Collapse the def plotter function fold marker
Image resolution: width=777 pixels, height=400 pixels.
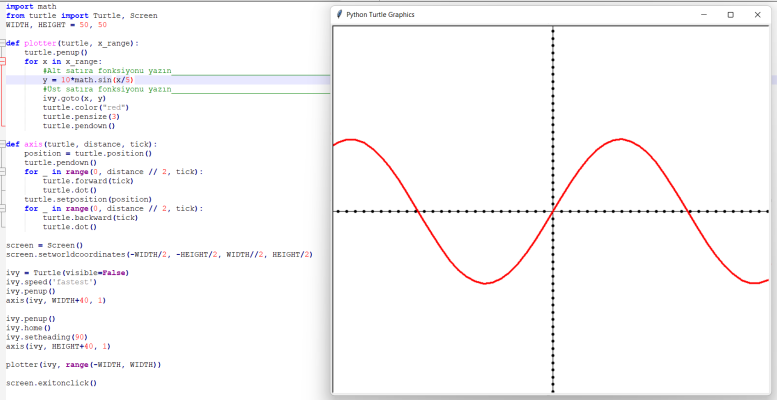coord(2,43)
